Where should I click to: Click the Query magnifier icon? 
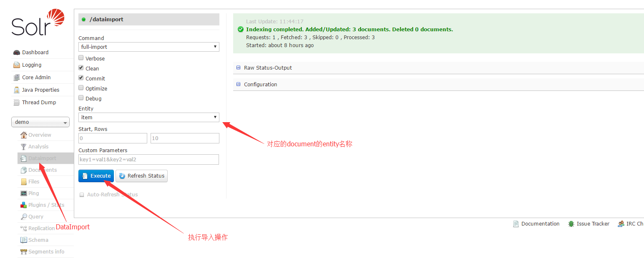[24, 217]
